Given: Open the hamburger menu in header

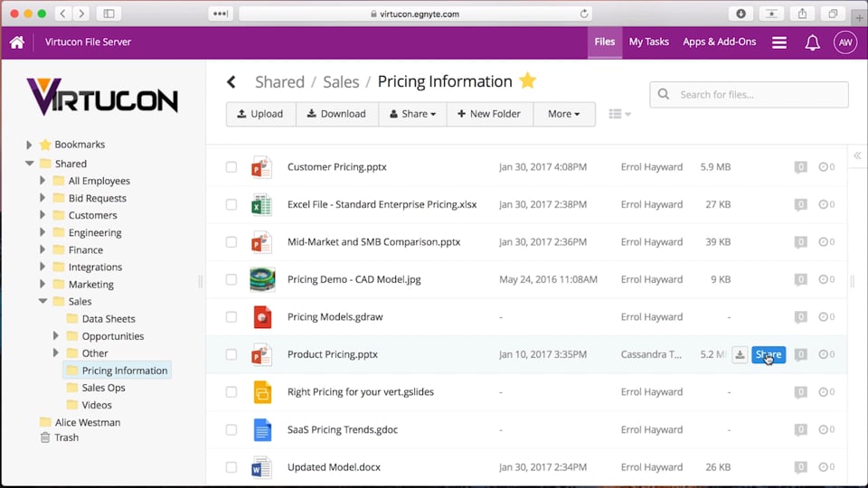Looking at the screenshot, I should click(778, 42).
